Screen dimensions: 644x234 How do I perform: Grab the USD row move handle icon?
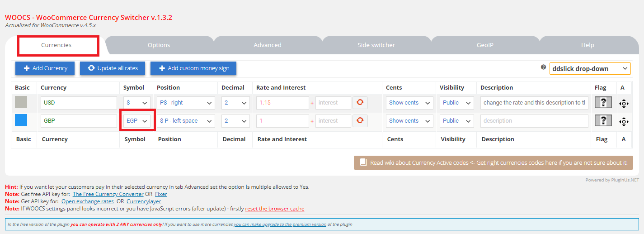(623, 103)
